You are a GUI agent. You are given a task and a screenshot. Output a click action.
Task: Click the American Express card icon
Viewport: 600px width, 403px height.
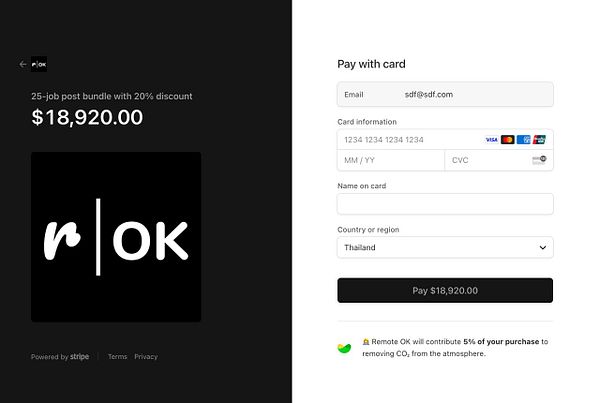524,140
